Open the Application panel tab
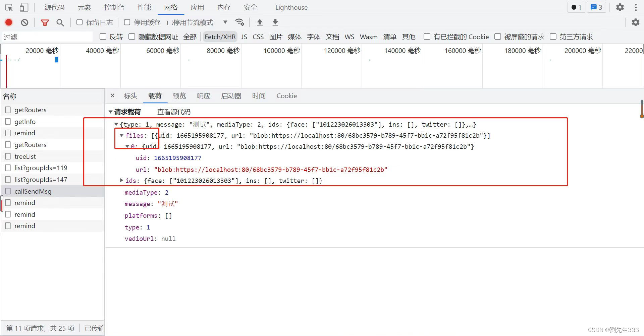Image resolution: width=644 pixels, height=336 pixels. [x=197, y=7]
